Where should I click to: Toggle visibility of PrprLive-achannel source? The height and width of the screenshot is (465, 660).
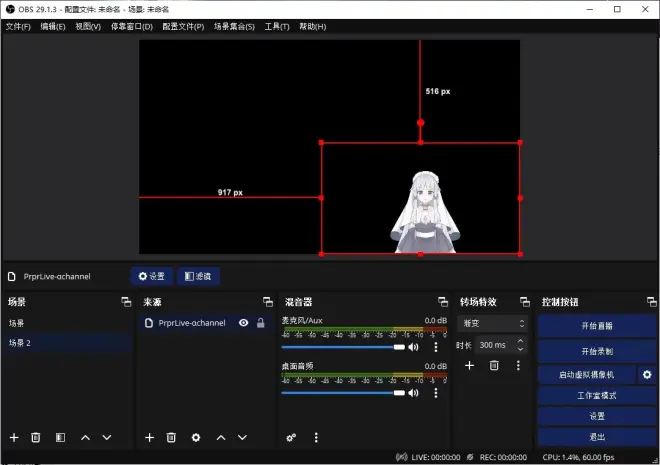pyautogui.click(x=243, y=323)
